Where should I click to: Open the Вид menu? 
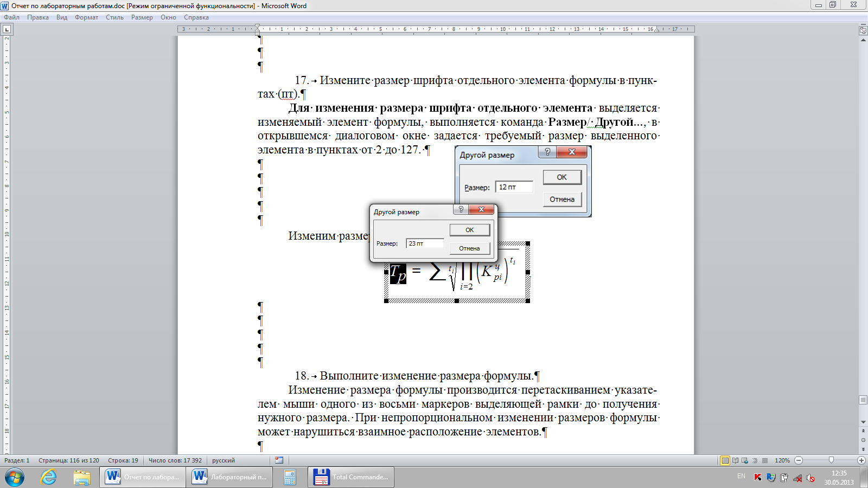click(x=62, y=17)
